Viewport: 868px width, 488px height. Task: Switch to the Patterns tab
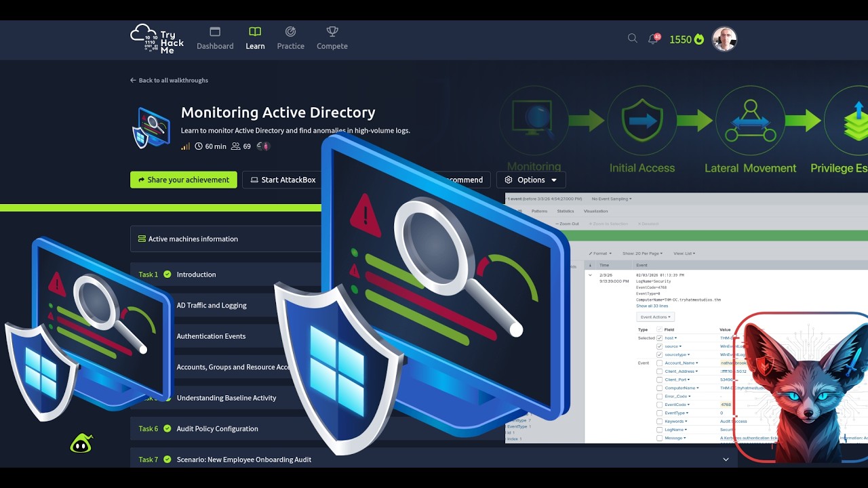click(539, 211)
